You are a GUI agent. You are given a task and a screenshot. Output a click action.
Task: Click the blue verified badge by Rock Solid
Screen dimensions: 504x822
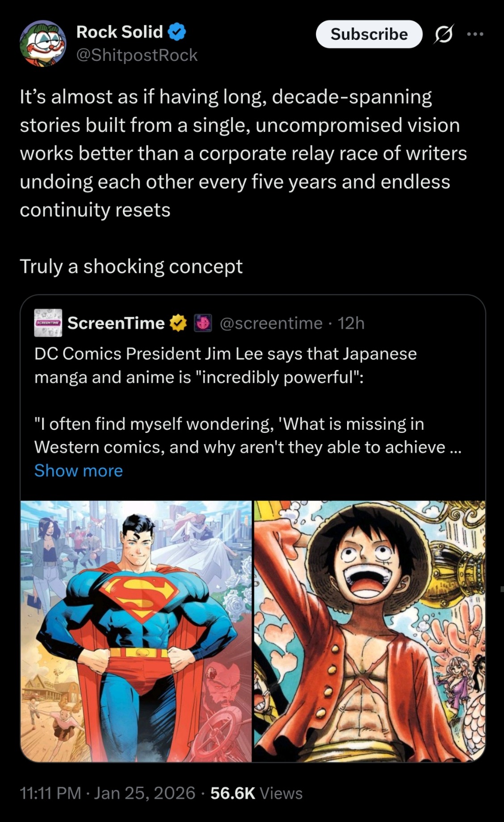click(177, 32)
